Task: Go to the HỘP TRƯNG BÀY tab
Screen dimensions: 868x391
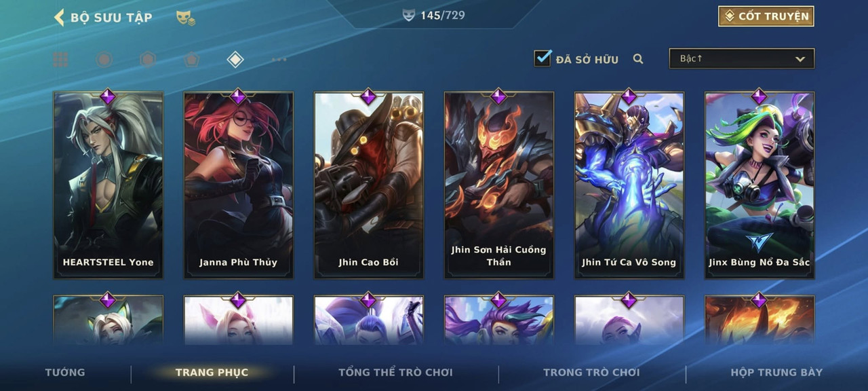Action: point(776,372)
